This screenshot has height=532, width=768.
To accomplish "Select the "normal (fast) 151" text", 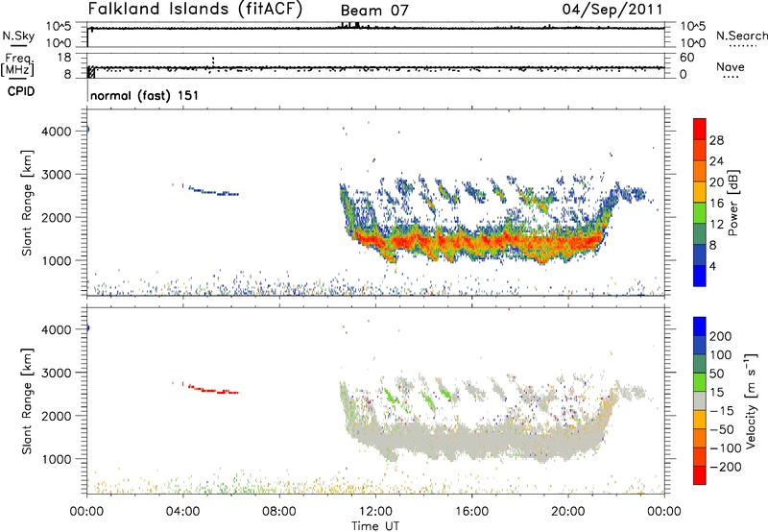I will [145, 95].
